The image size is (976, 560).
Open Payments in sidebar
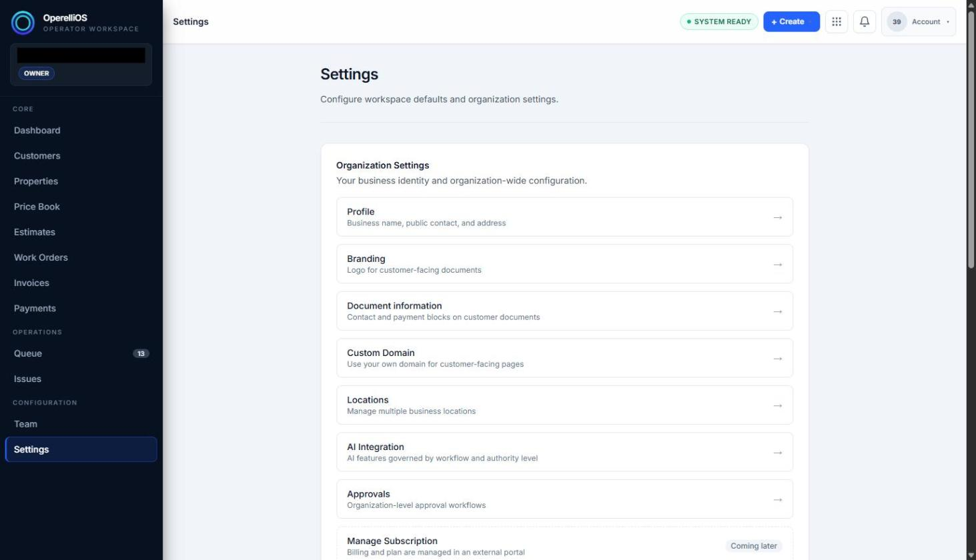pos(81,308)
